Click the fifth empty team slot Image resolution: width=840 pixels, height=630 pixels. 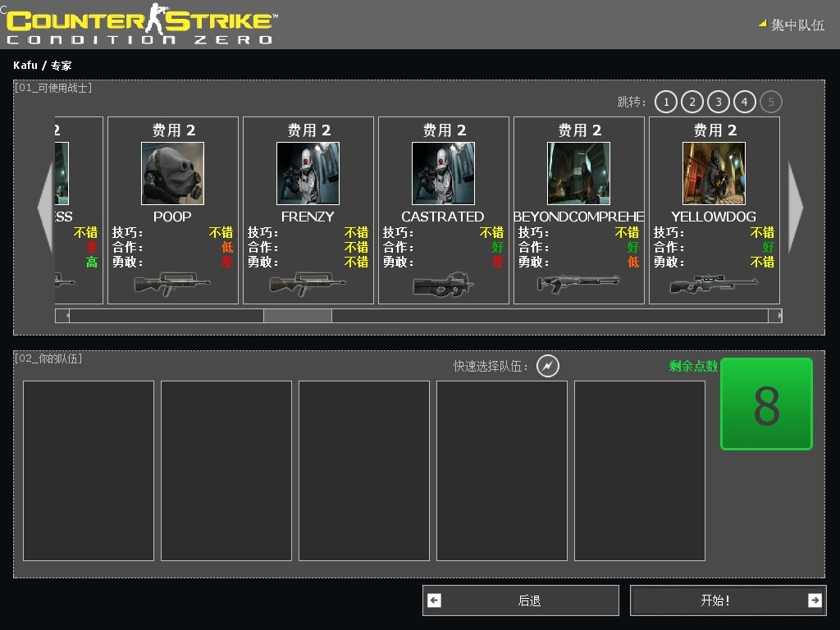point(640,471)
